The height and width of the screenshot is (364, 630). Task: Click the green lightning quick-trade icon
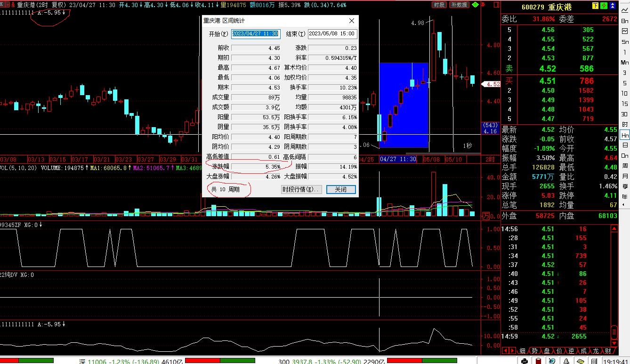[603, 6]
